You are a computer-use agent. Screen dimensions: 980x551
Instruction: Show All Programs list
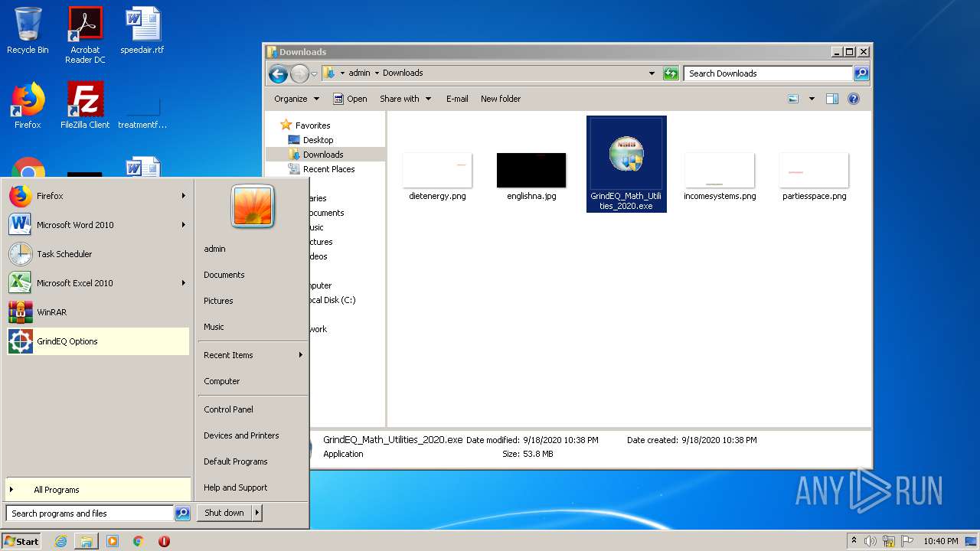click(97, 490)
